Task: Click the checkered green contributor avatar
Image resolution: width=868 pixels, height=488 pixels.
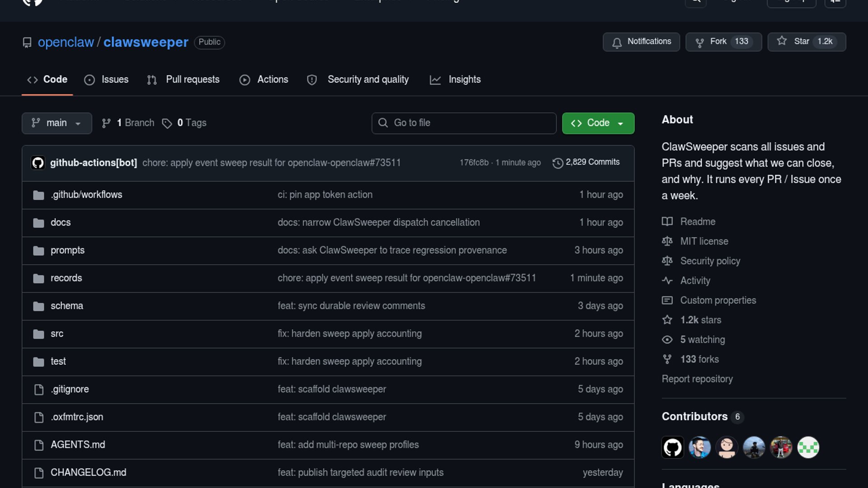Action: click(808, 447)
